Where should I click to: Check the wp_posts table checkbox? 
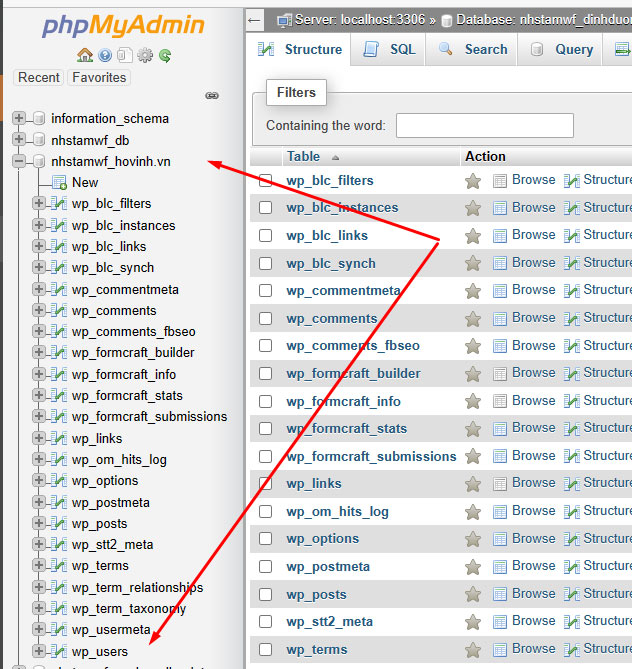265,594
